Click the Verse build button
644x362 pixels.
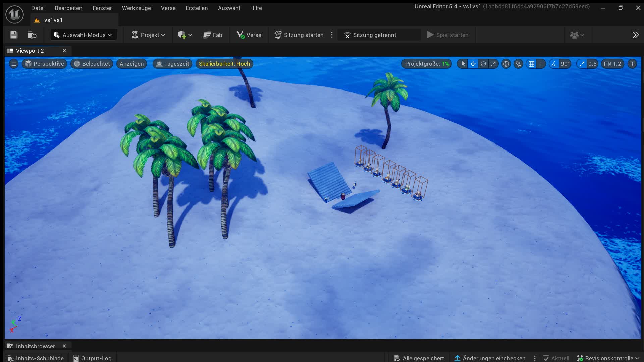point(249,35)
